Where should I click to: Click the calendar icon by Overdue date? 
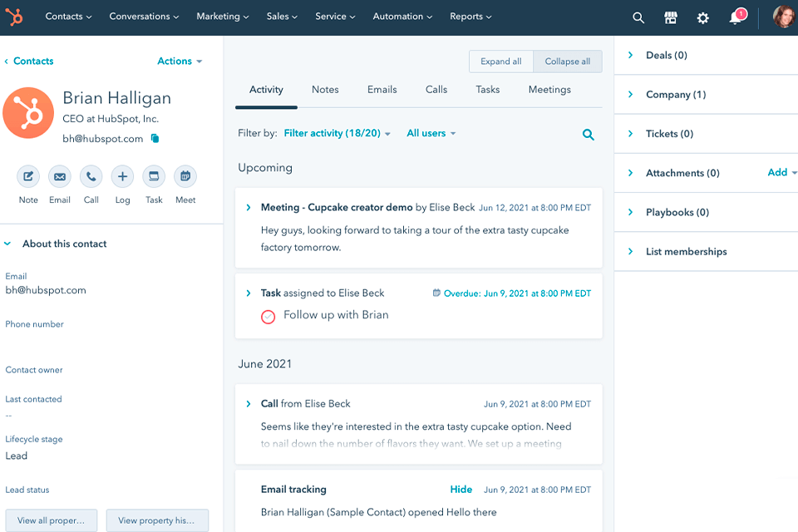(x=436, y=293)
